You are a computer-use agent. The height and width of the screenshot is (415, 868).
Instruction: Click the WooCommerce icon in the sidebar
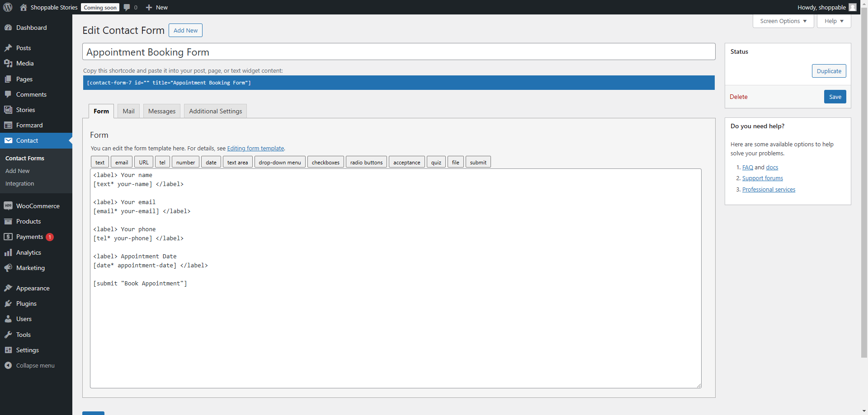click(x=8, y=206)
